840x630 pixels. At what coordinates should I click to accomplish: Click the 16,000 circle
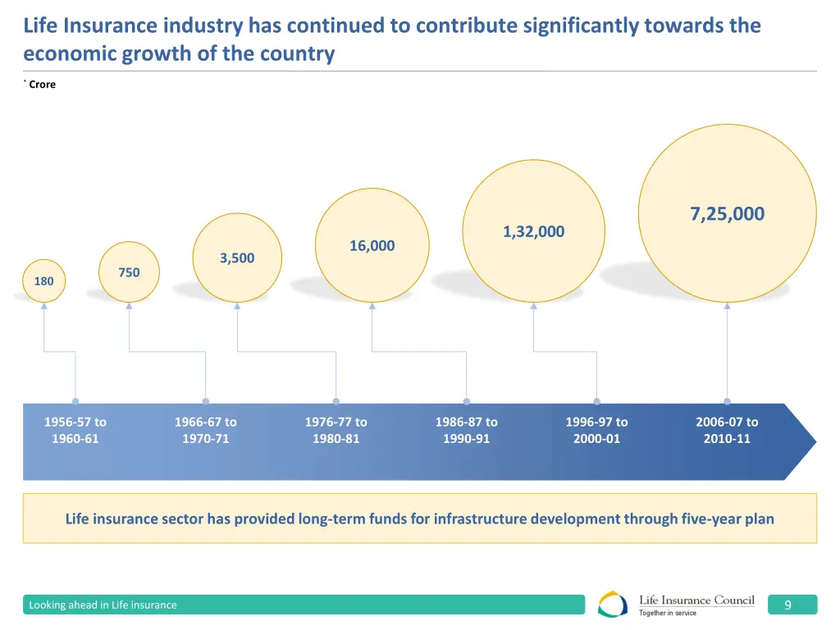pos(372,245)
